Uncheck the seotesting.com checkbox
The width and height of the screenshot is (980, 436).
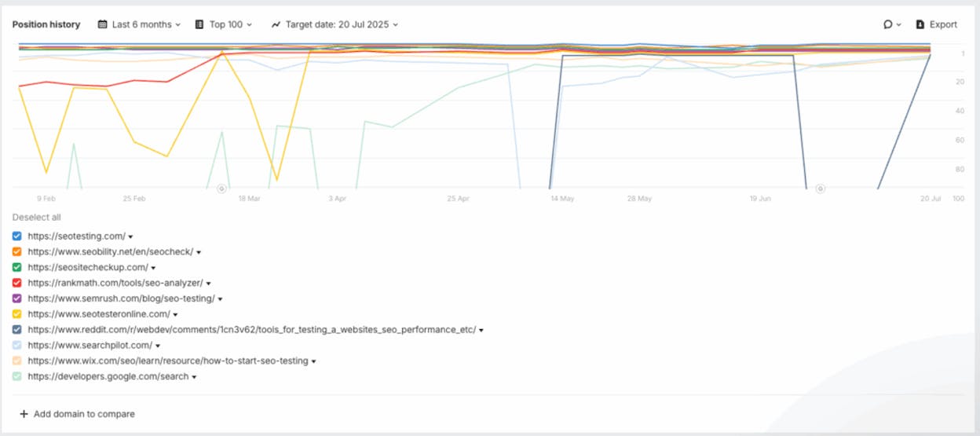(x=17, y=236)
